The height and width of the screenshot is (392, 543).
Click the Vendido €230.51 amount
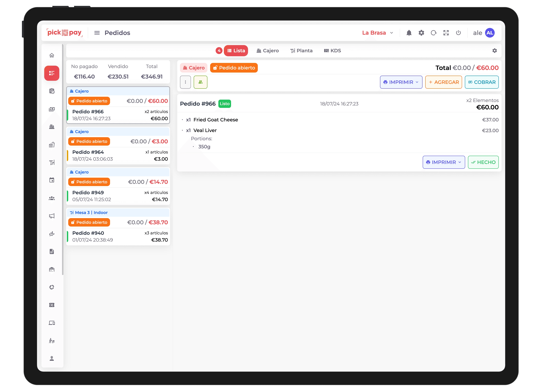(118, 77)
